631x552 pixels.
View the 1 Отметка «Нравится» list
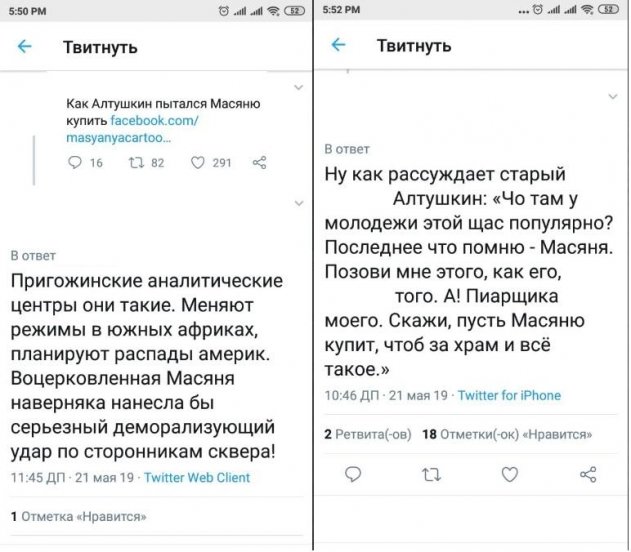click(78, 517)
